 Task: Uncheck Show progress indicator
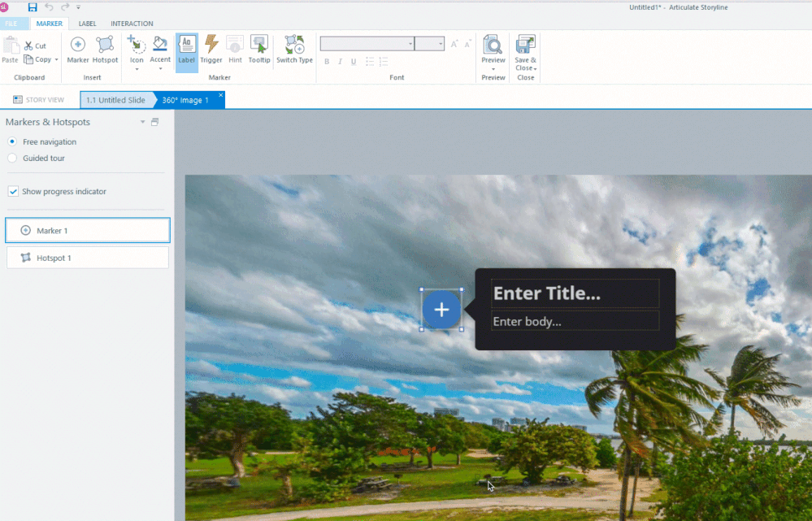tap(13, 192)
